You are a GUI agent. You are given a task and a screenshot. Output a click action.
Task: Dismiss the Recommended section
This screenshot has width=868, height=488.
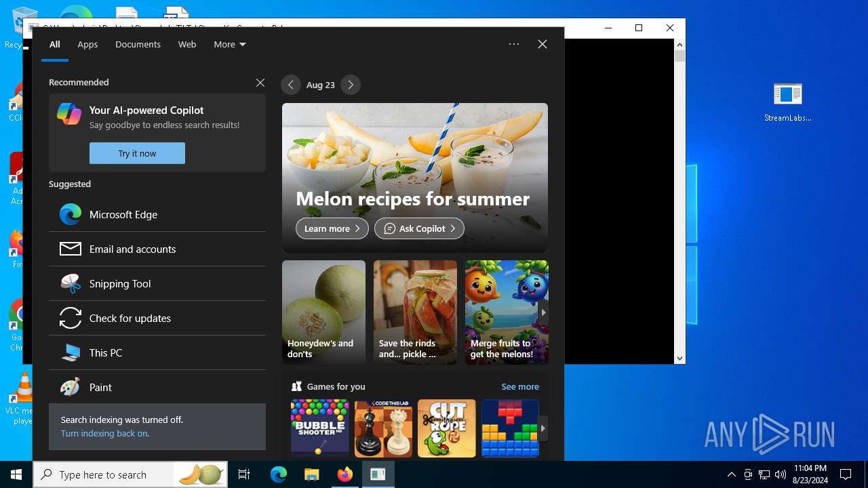(260, 83)
